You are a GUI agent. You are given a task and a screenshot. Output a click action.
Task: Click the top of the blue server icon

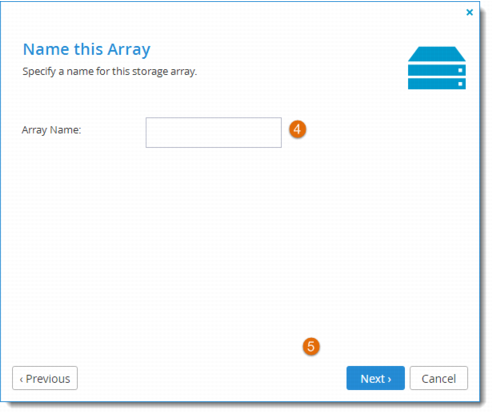click(437, 54)
